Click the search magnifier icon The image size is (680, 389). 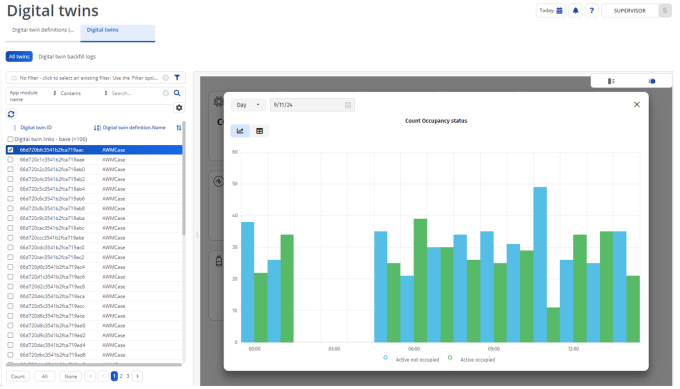click(x=177, y=93)
